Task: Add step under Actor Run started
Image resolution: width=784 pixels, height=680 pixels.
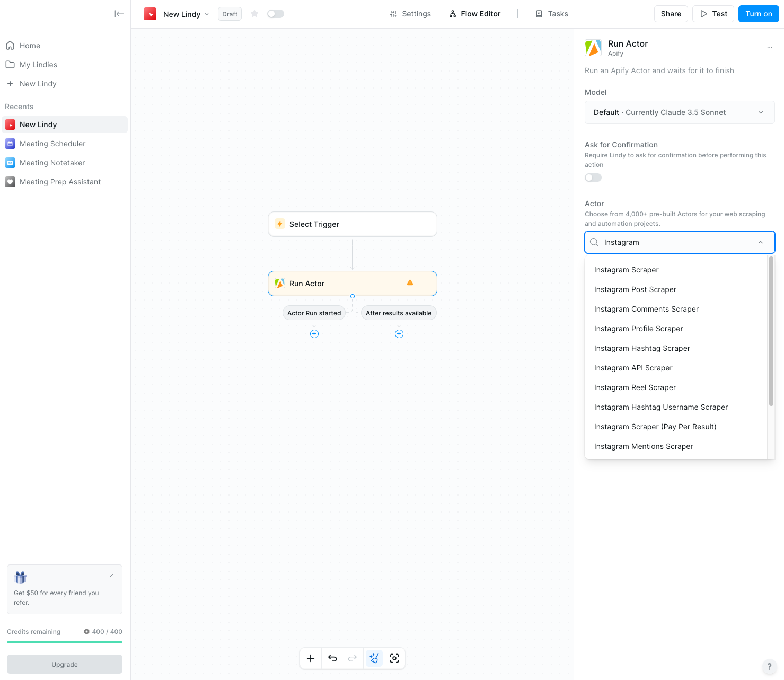Action: (314, 334)
